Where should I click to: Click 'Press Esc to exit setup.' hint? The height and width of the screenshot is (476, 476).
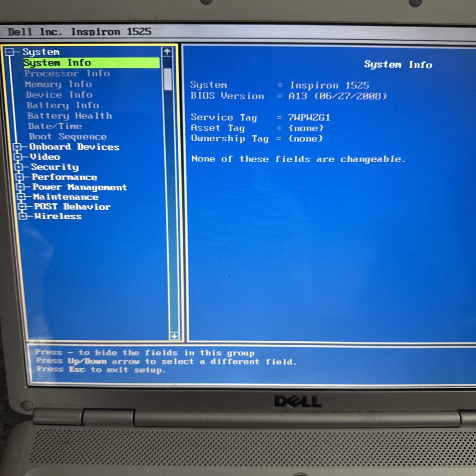coord(101,369)
